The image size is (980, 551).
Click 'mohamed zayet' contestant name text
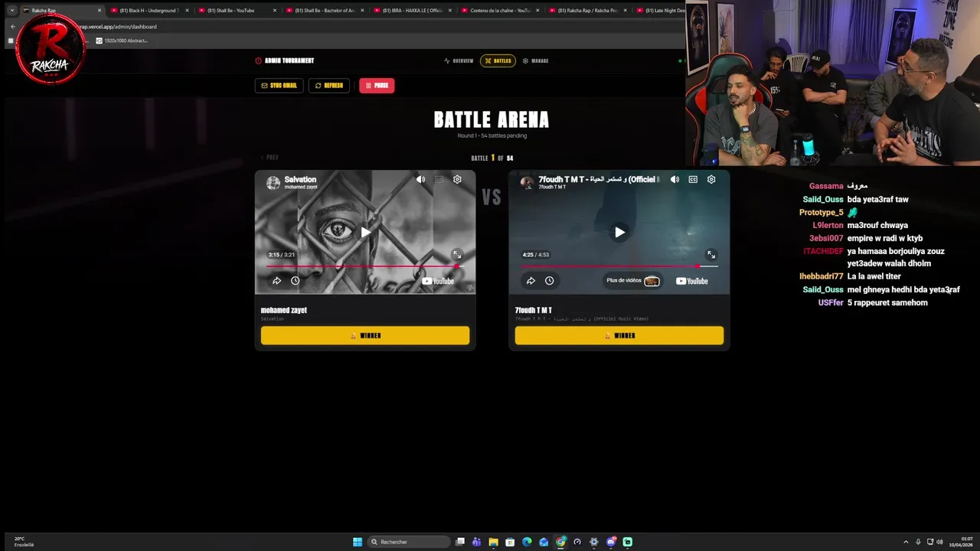tap(283, 310)
